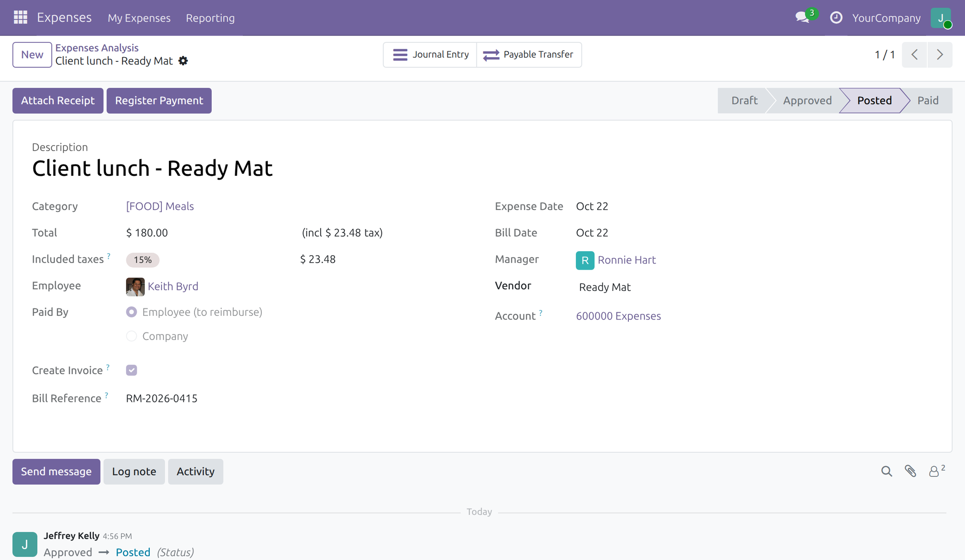Image resolution: width=965 pixels, height=560 pixels.
Task: Go to next record with right chevron
Action: click(939, 54)
